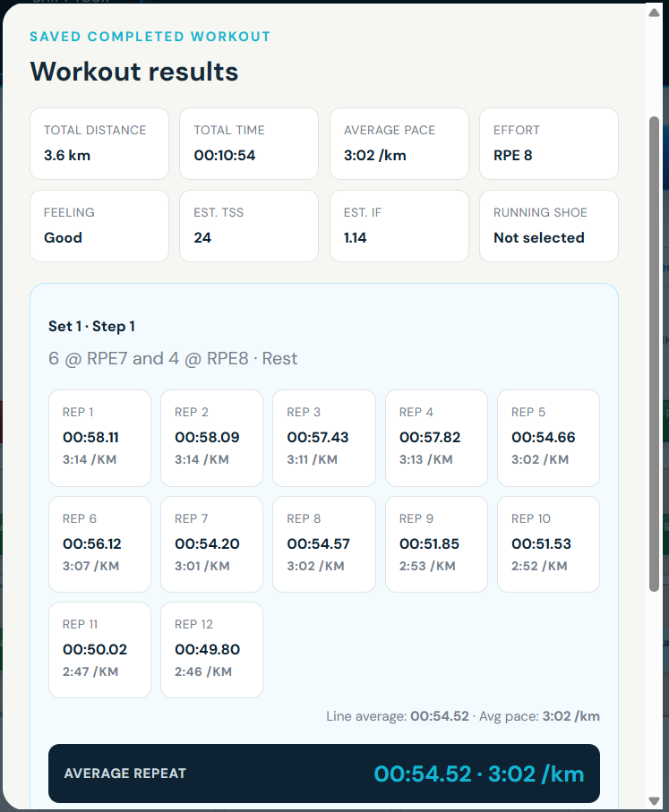Click the scrollbar down arrow
669x812 pixels.
654,800
